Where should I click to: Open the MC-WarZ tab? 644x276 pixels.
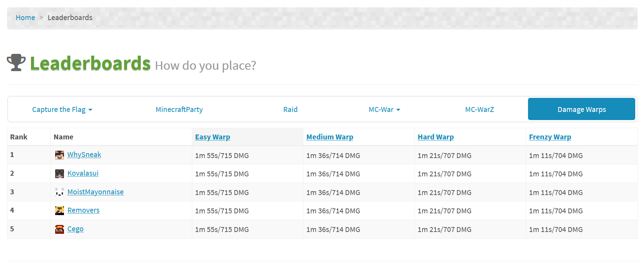[479, 109]
